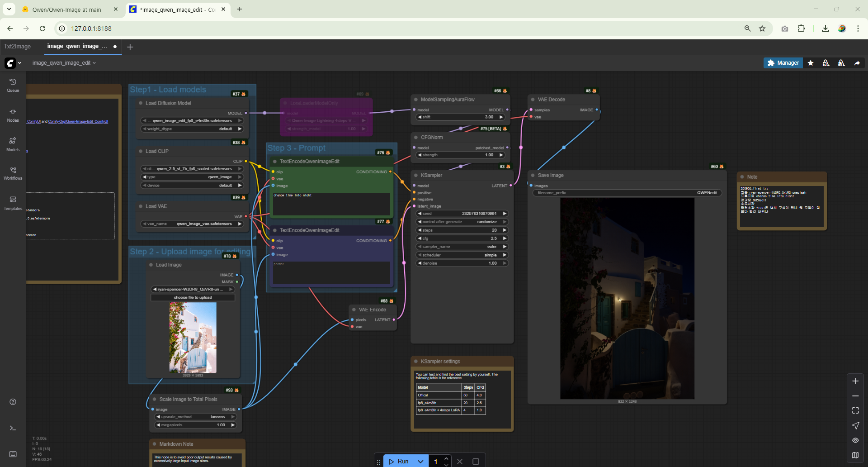Switch to the Txt2Image workflow tab
This screenshot has height=467, width=868.
(x=18, y=47)
